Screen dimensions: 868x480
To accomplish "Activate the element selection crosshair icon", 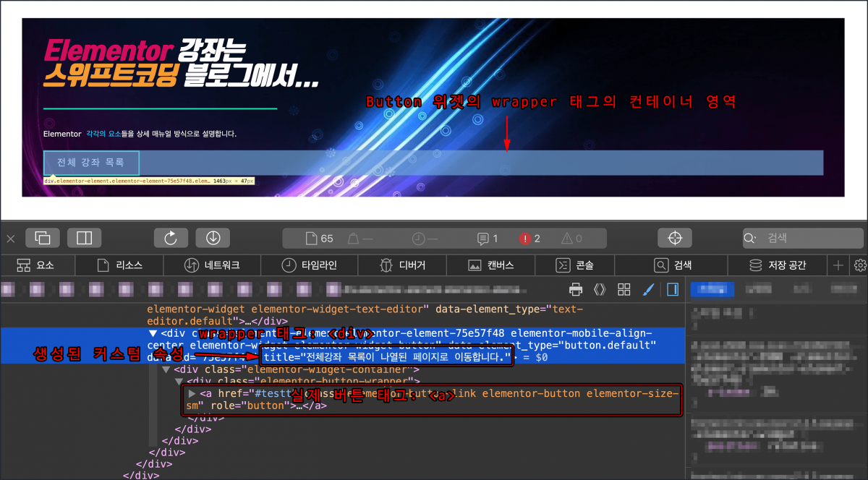I will [x=674, y=238].
